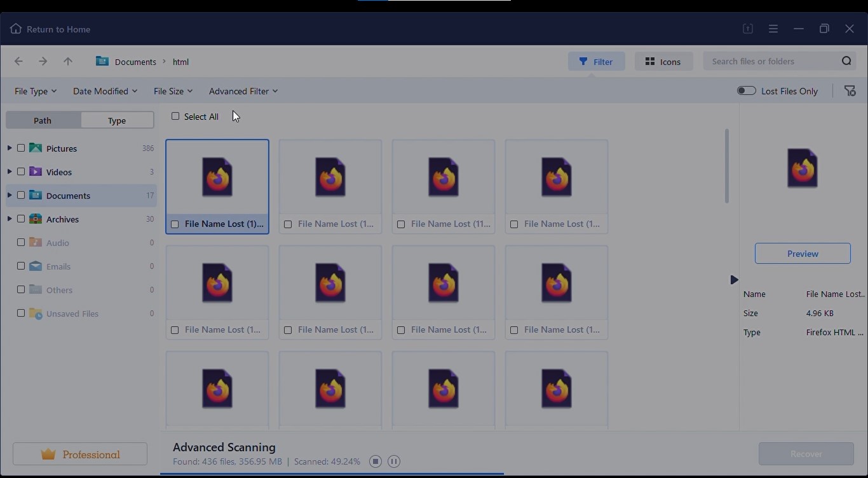Click the scan progress bar
The height and width of the screenshot is (478, 868).
click(332, 474)
